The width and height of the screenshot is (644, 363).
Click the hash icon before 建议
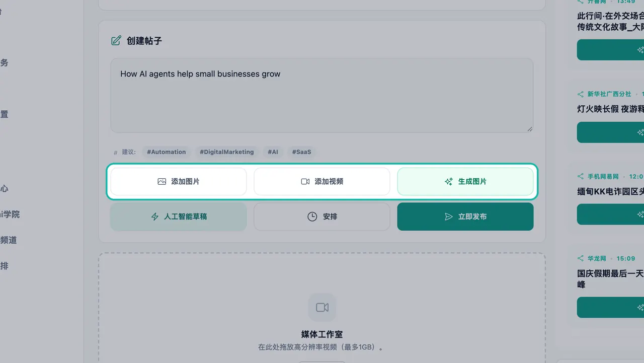[x=116, y=152]
